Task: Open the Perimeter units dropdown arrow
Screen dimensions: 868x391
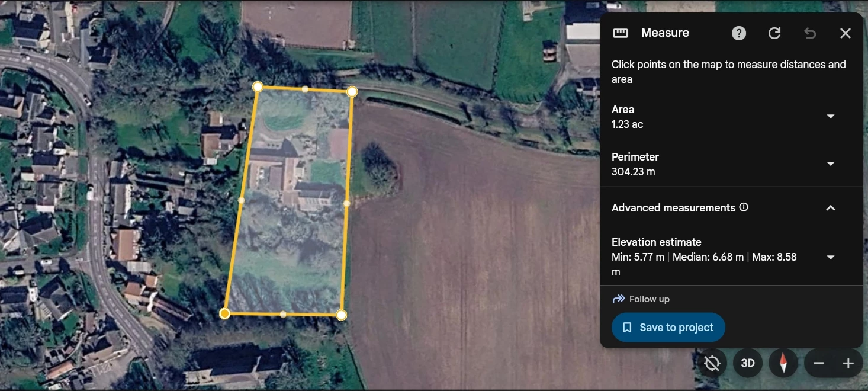Action: point(831,164)
